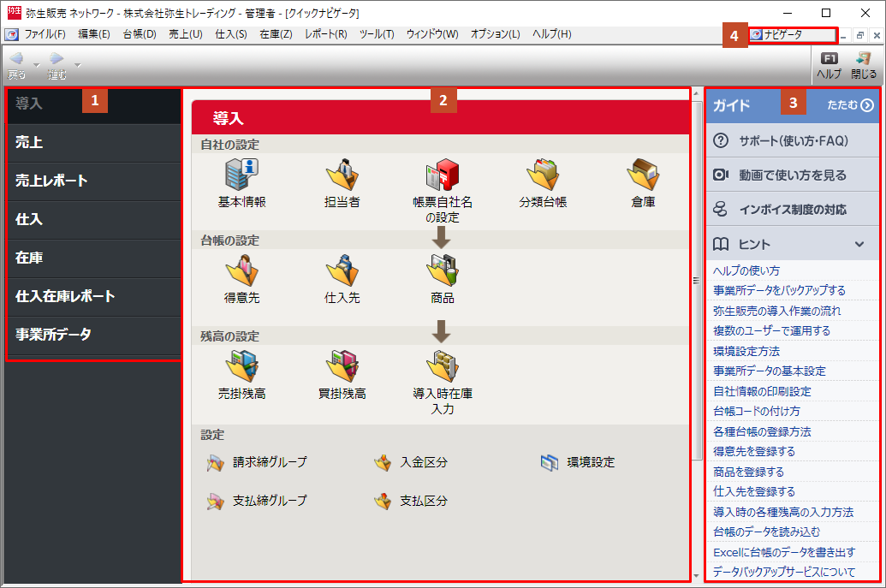
Task: Click the F1 ヘルプ toolbar button
Action: (829, 66)
